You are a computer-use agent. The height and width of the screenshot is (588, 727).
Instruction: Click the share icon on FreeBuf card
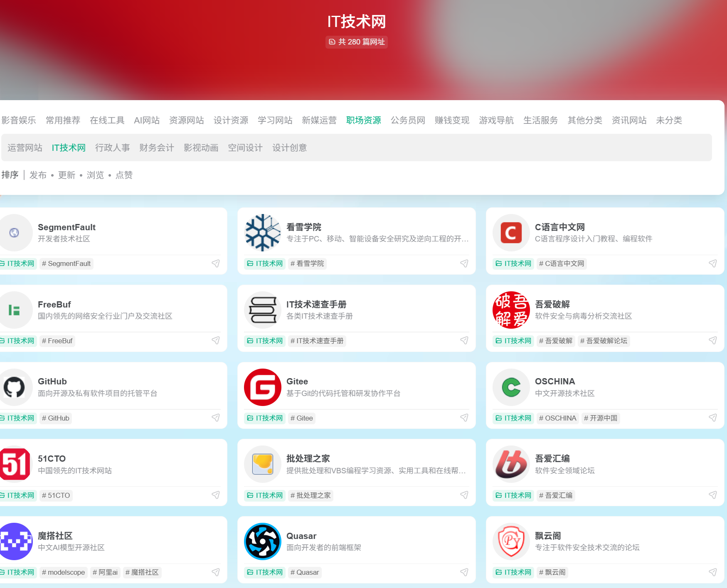click(x=216, y=340)
